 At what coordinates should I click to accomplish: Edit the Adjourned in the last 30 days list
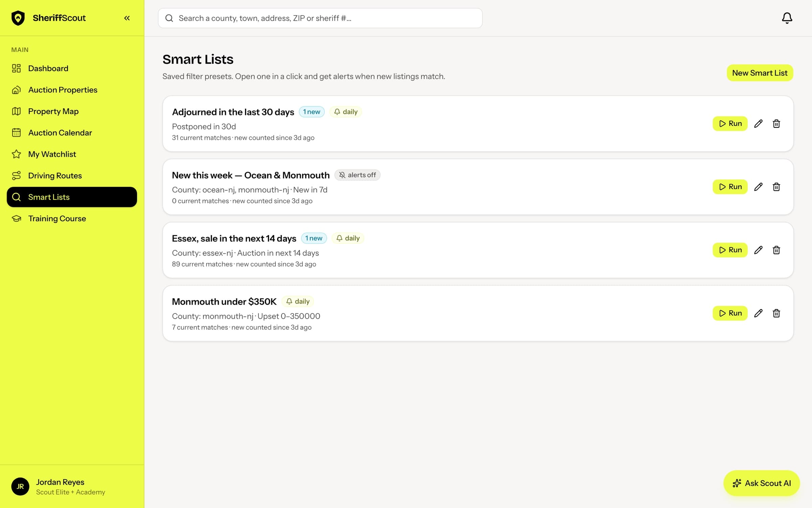[758, 124]
